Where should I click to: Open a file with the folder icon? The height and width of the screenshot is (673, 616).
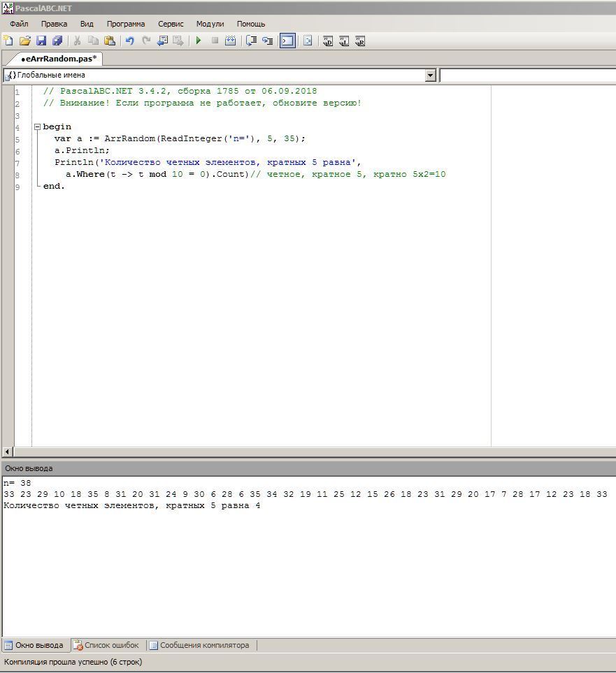pos(25,41)
